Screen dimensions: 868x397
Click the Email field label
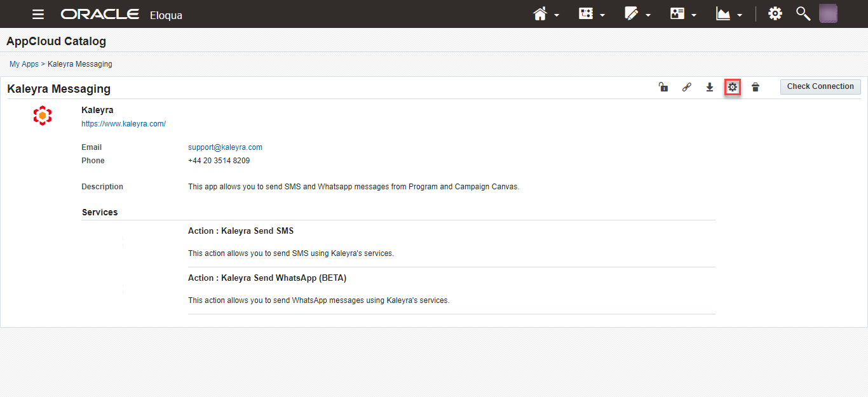pyautogui.click(x=92, y=147)
